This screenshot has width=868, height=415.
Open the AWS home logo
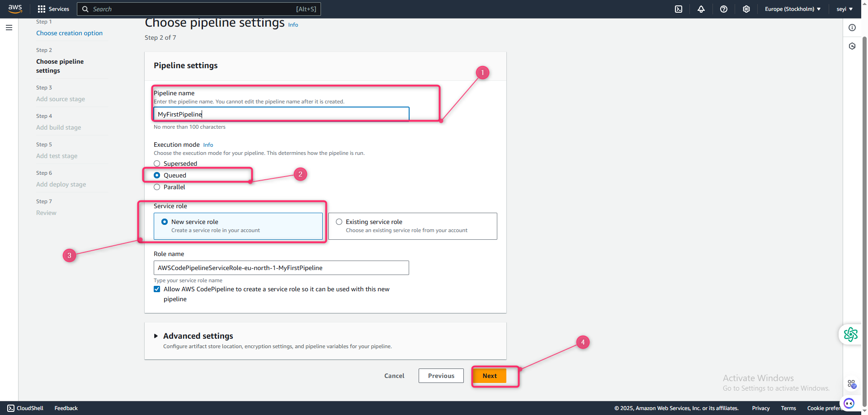click(15, 9)
